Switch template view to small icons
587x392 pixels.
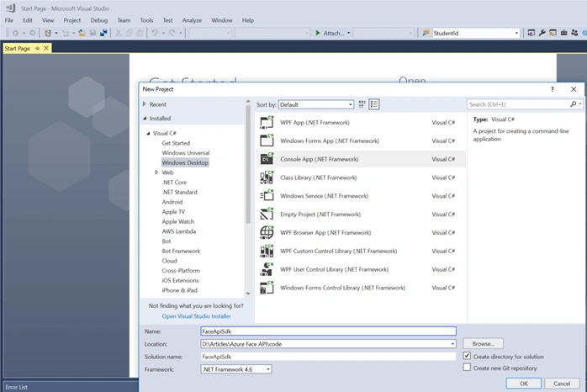[362, 104]
